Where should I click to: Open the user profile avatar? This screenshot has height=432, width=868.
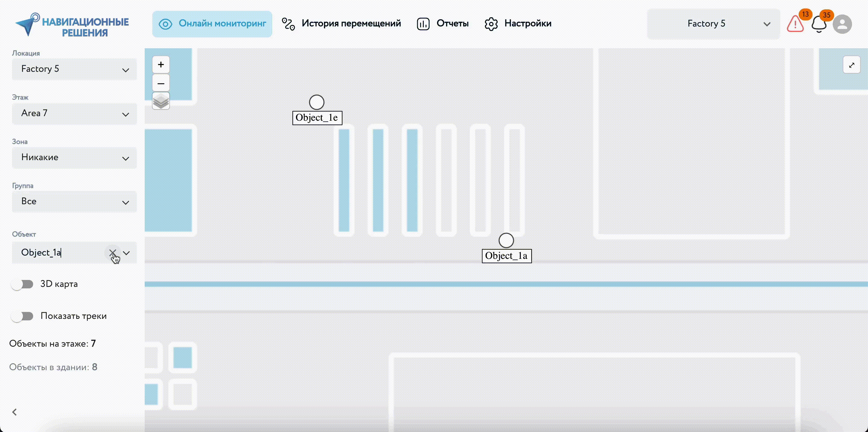842,24
